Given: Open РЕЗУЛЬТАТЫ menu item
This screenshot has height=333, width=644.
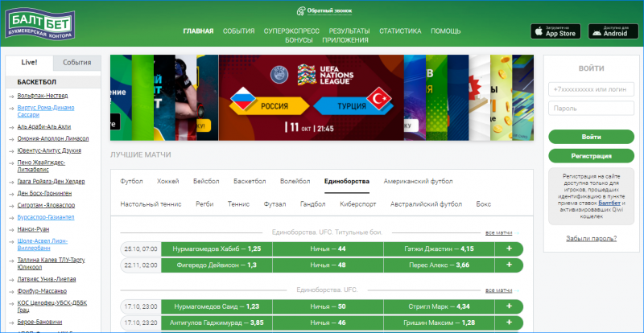Looking at the screenshot, I should 349,31.
